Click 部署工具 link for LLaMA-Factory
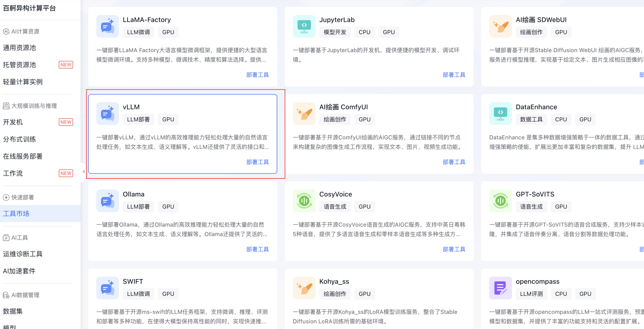The image size is (644, 329). pyautogui.click(x=257, y=75)
